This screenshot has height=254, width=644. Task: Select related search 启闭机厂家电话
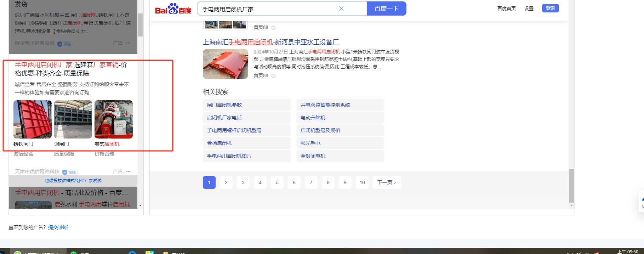(x=247, y=118)
